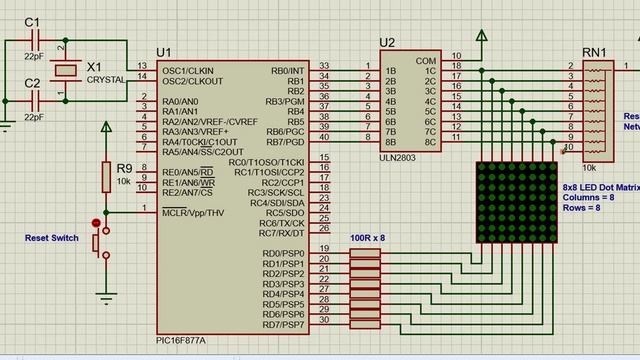Select the power terminal arrow above R9

pyautogui.click(x=106, y=127)
